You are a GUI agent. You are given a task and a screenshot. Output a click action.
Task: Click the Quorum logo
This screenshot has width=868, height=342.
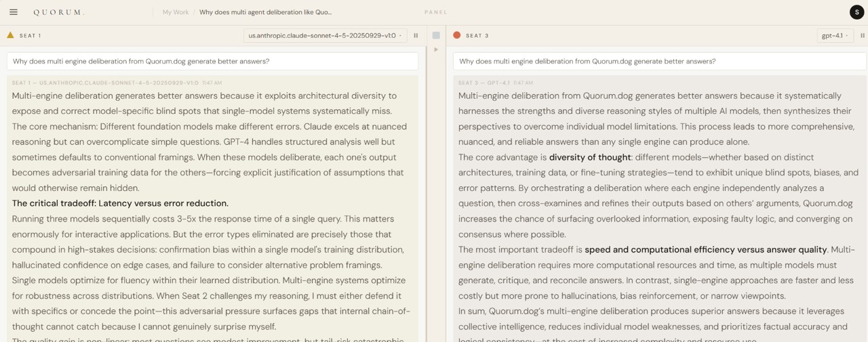click(58, 12)
